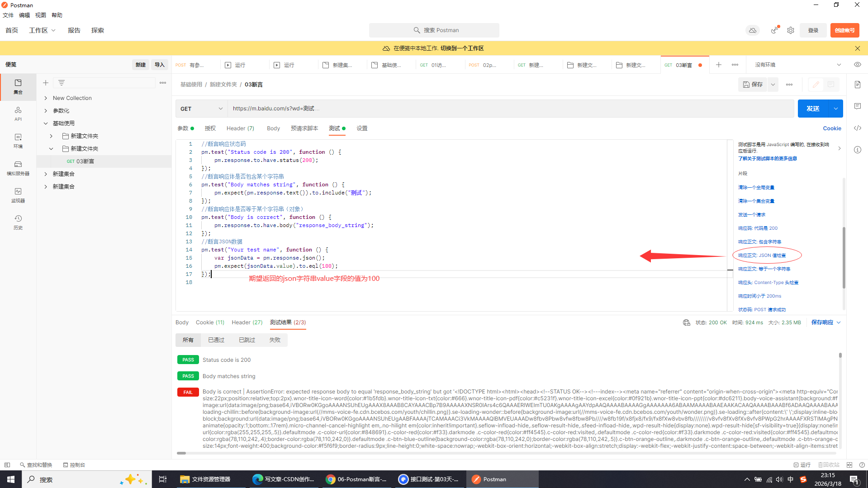Viewport: 868px width, 488px height.
Task: Open the collections sidebar three-dot menu
Action: point(163,83)
